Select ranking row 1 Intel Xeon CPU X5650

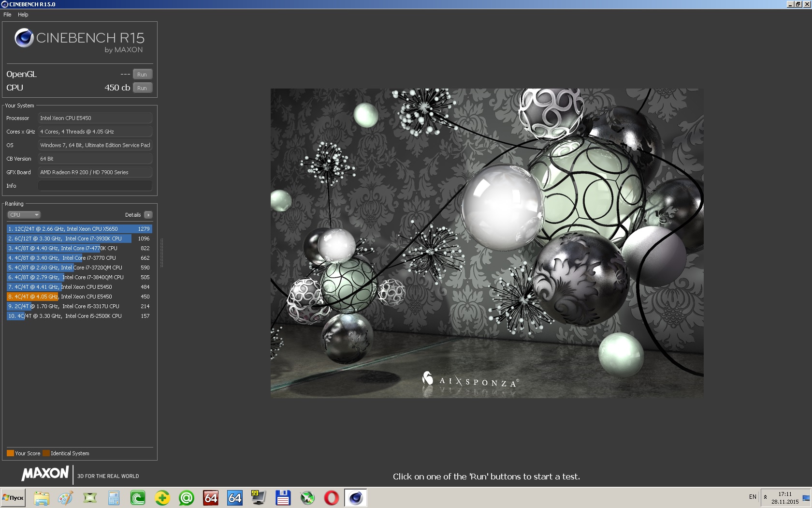click(79, 229)
